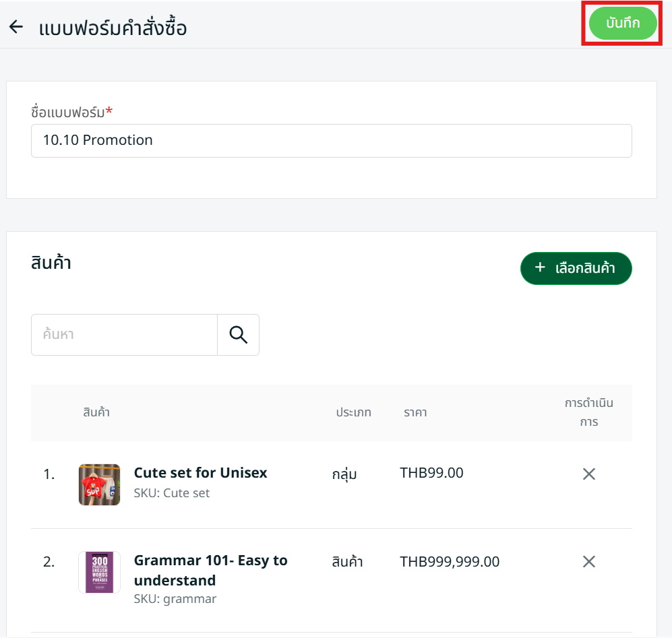
Task: Click the การดำเนินการ actions column header
Action: [x=588, y=412]
